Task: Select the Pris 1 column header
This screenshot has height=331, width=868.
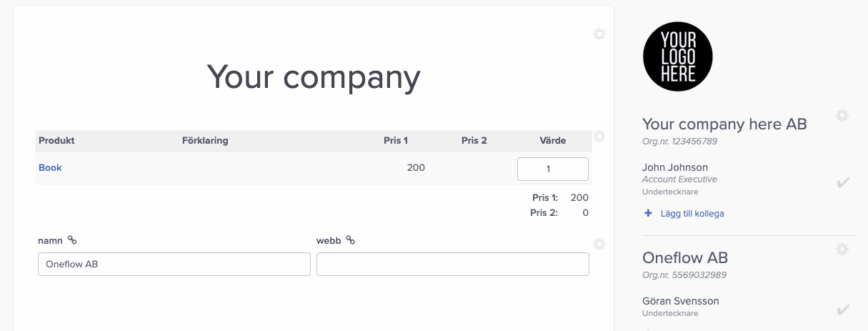Action: [396, 141]
